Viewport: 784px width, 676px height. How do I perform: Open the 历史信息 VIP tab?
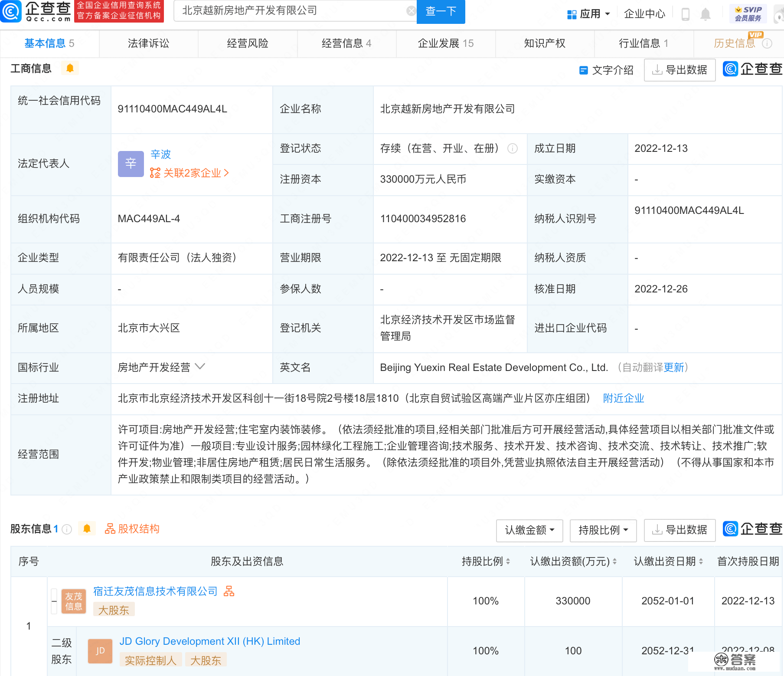[x=735, y=43]
